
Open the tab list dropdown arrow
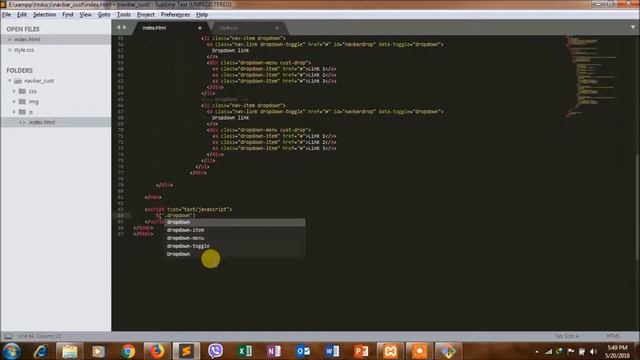pyautogui.click(x=633, y=27)
